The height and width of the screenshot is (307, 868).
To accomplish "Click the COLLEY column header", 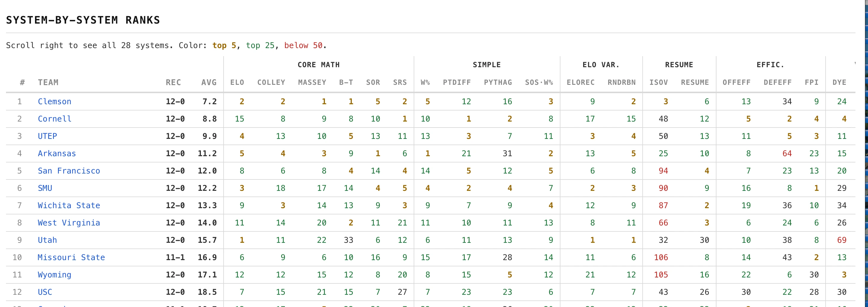I will (x=271, y=82).
